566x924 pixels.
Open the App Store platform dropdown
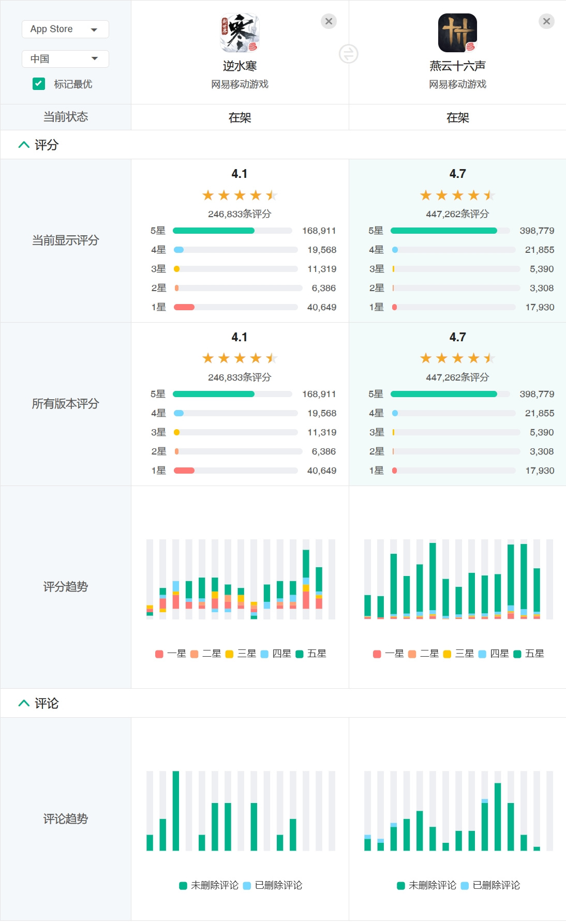pyautogui.click(x=65, y=29)
